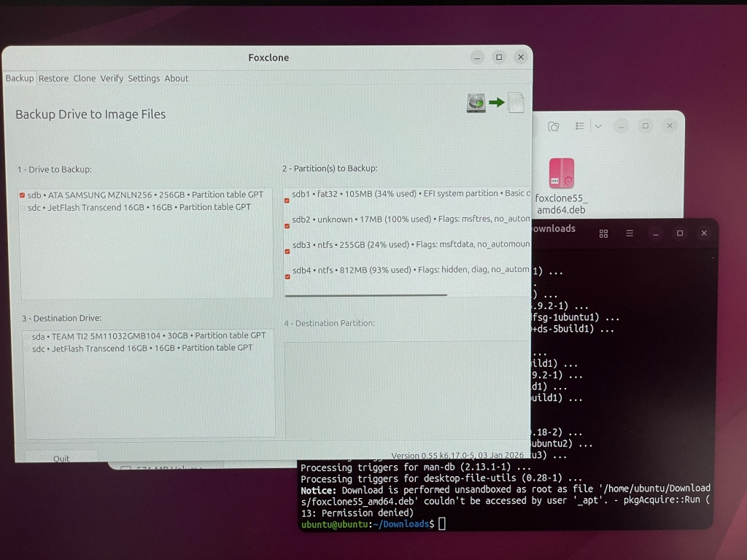Expand file manager view options dropdown arrow
747x560 pixels.
coord(598,126)
